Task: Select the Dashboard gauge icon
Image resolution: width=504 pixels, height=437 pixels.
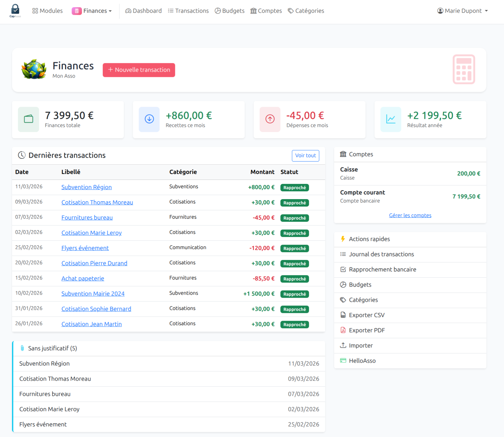Action: pos(128,11)
